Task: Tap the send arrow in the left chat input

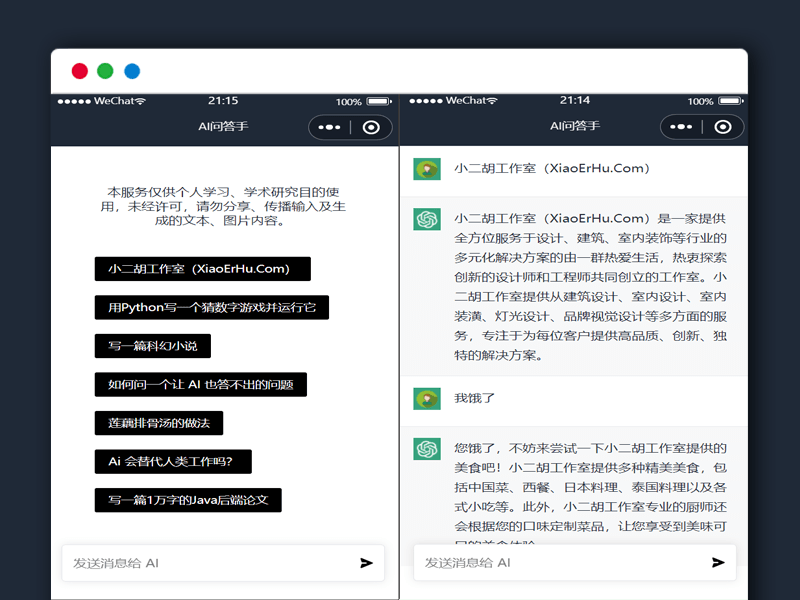Action: 366,563
